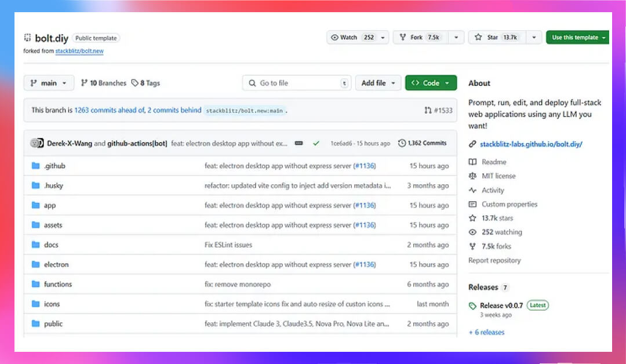Open the electron folder
Image resolution: width=626 pixels, height=364 pixels.
[x=56, y=264]
